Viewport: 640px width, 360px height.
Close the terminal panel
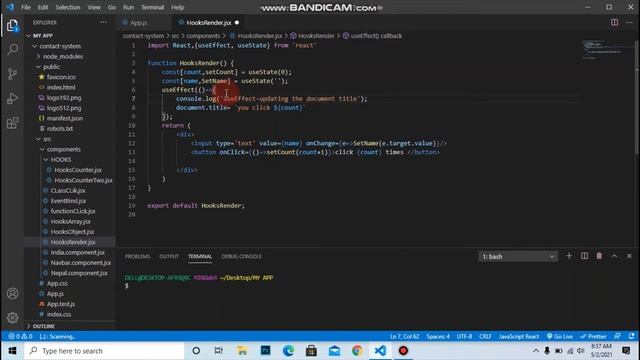629,256
